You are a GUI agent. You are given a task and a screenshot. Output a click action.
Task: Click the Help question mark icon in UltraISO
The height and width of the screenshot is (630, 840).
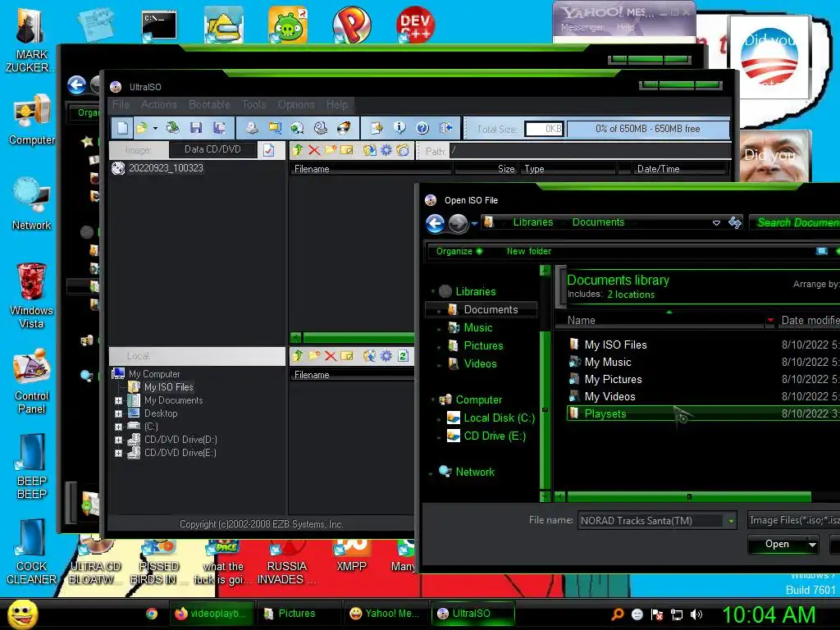point(422,127)
